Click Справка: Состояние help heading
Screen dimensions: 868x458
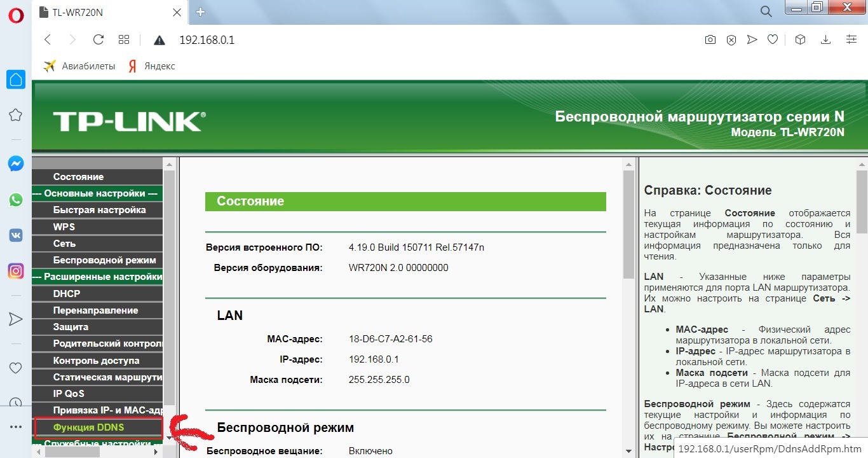708,190
